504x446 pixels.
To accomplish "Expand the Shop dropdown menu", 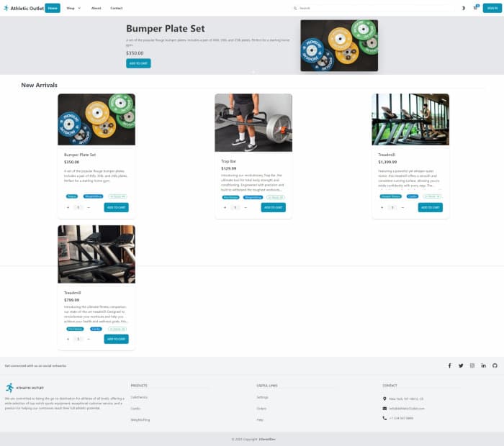I will 73,9.
